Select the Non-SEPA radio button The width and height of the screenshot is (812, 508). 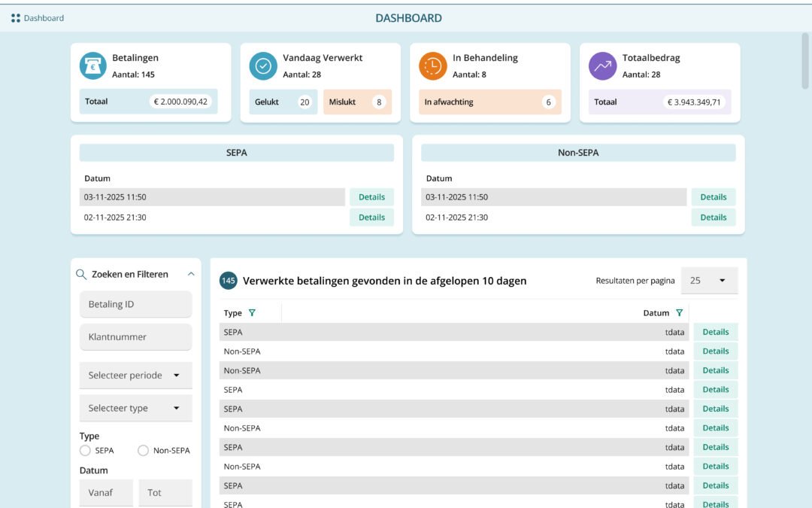143,450
